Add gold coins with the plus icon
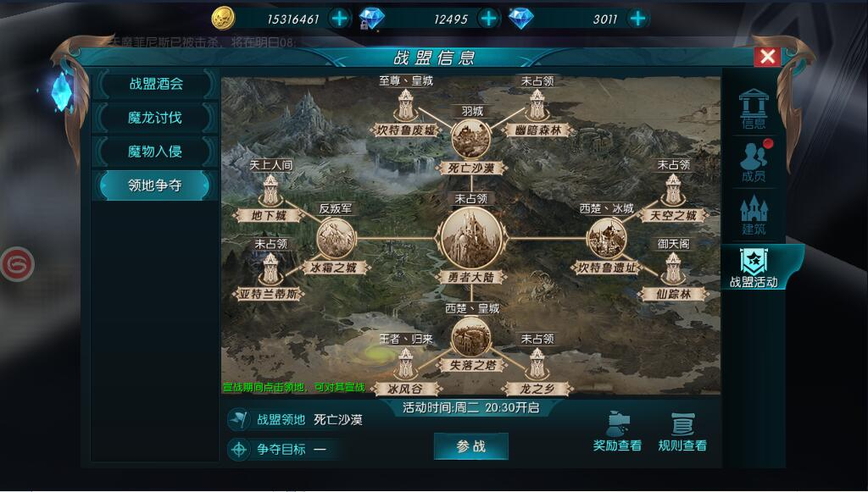 coord(339,19)
